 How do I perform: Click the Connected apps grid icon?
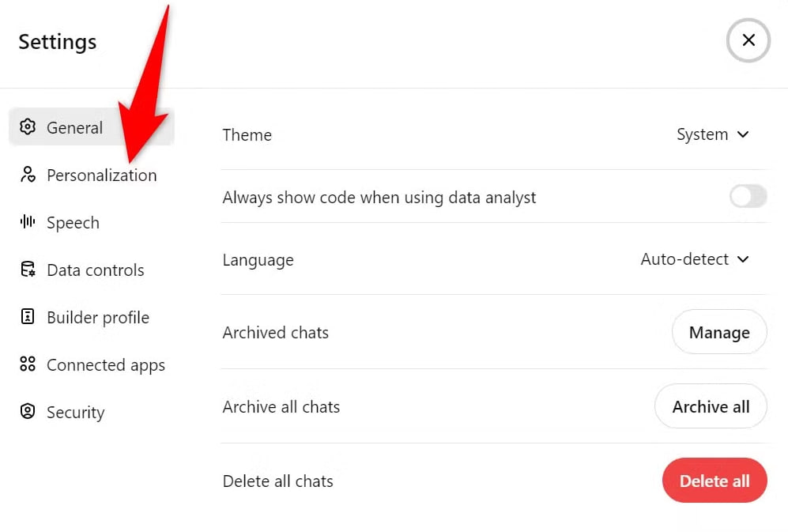tap(28, 364)
